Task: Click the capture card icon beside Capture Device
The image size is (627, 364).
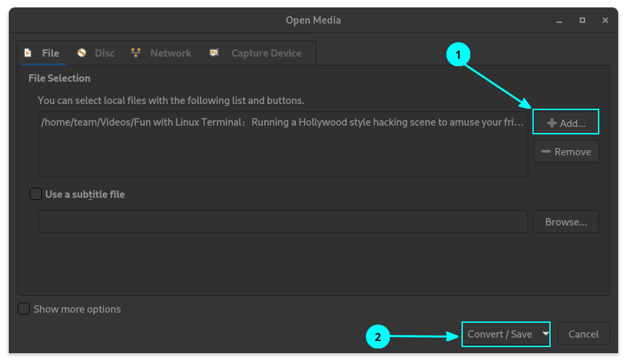Action: tap(215, 53)
